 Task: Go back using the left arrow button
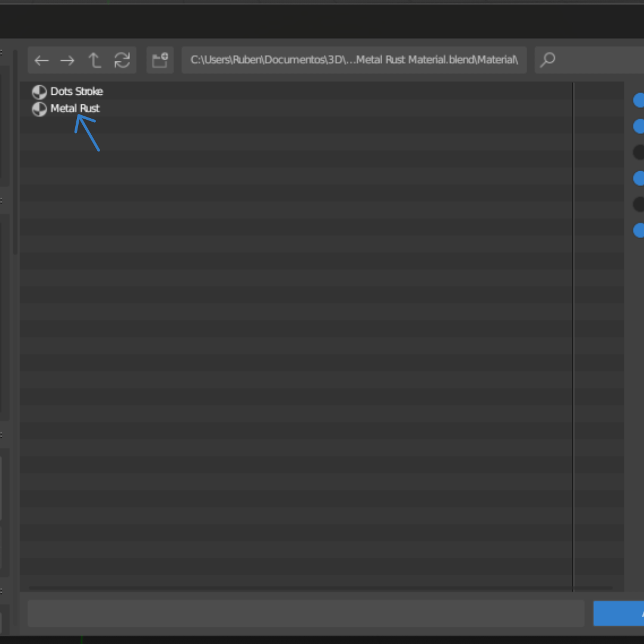(41, 60)
